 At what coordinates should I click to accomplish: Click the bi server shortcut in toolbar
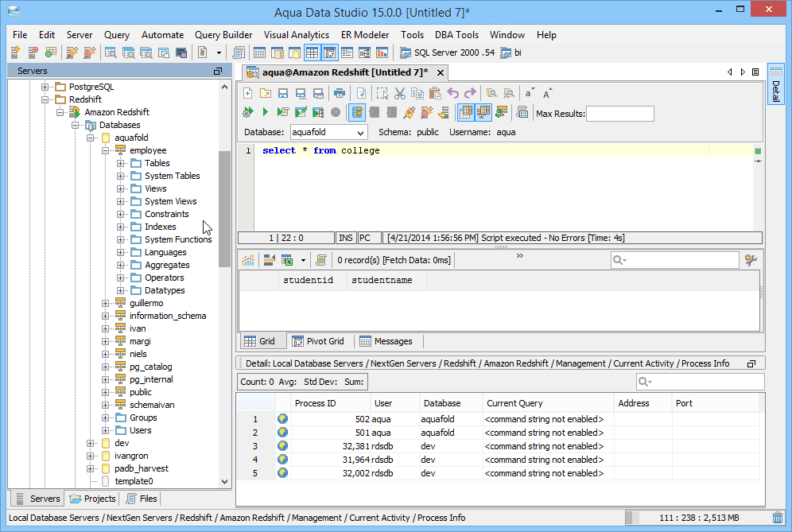511,52
